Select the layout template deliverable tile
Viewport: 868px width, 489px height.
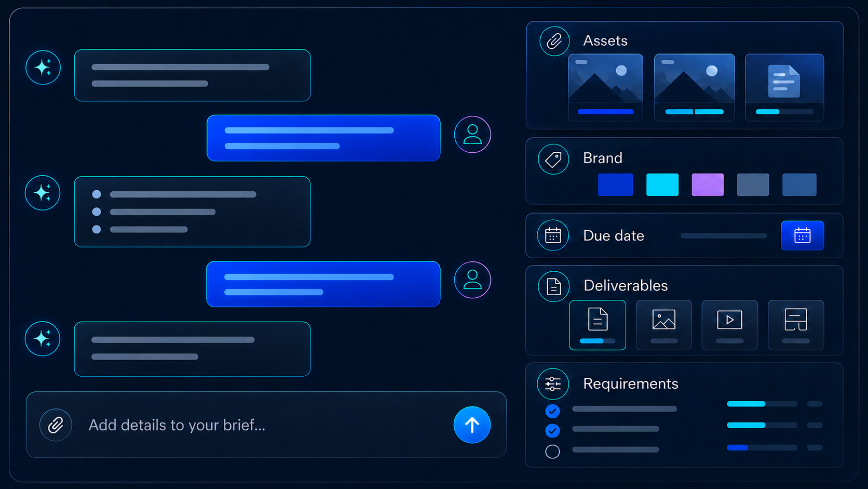pyautogui.click(x=796, y=325)
